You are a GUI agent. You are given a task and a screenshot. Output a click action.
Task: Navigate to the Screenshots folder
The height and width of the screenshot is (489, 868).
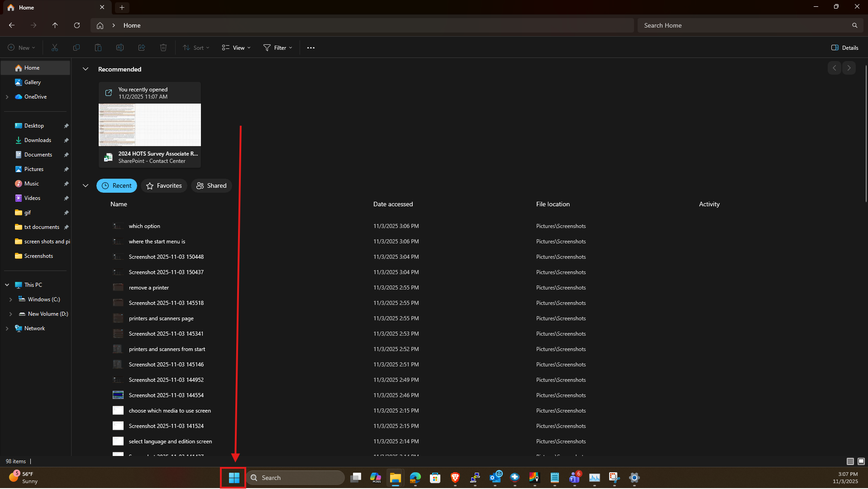click(x=38, y=256)
